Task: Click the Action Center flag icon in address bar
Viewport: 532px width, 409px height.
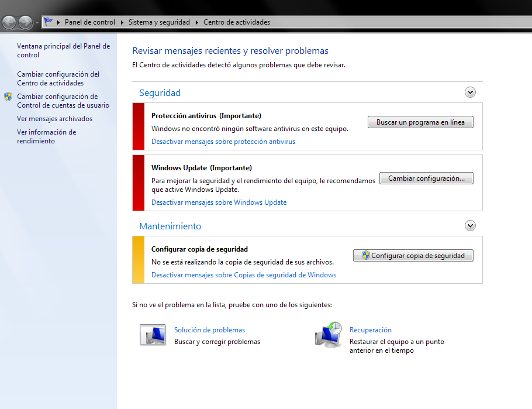Action: click(48, 22)
